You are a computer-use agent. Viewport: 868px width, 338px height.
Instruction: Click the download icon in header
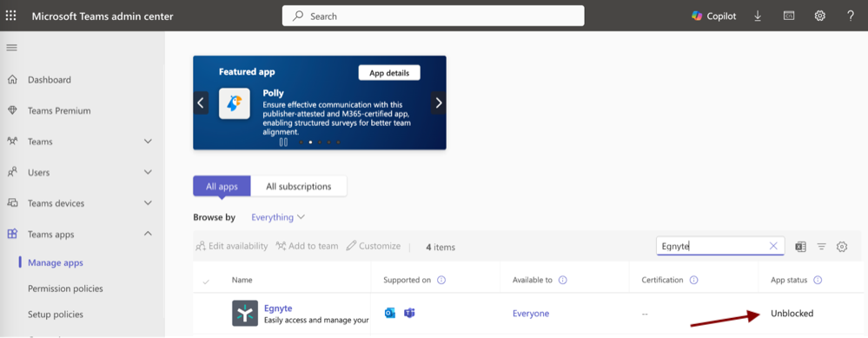[758, 16]
